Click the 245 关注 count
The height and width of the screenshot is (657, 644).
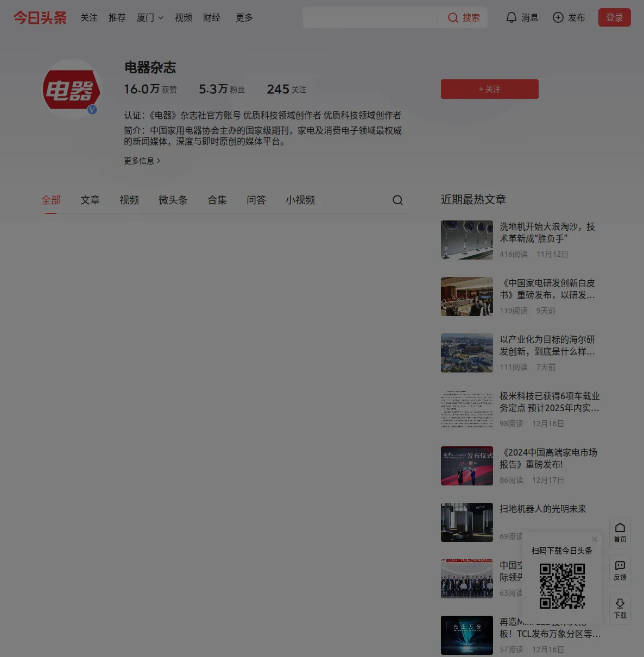pos(287,89)
